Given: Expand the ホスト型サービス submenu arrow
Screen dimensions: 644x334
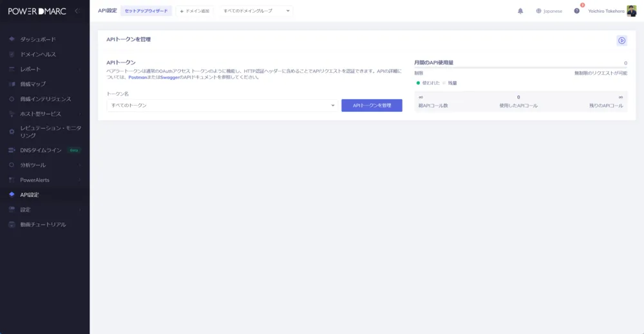Looking at the screenshot, I should pyautogui.click(x=80, y=114).
